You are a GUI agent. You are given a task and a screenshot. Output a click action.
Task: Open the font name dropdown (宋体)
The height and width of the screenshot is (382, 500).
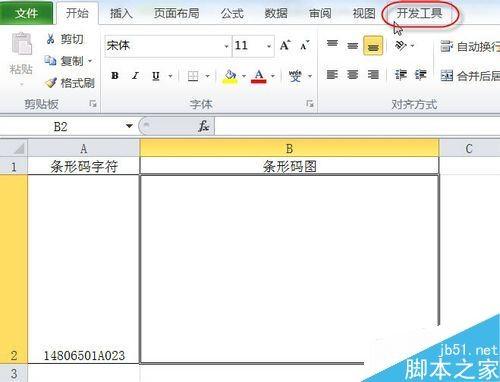(x=226, y=46)
